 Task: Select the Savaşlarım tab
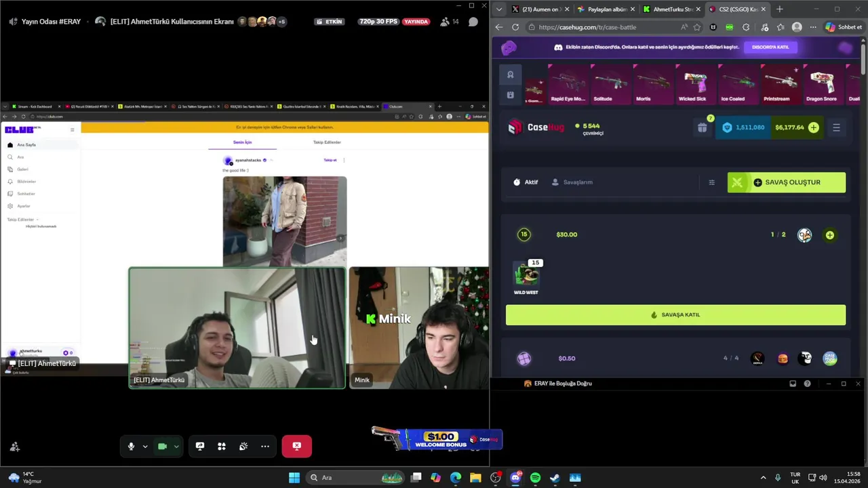[572, 182]
